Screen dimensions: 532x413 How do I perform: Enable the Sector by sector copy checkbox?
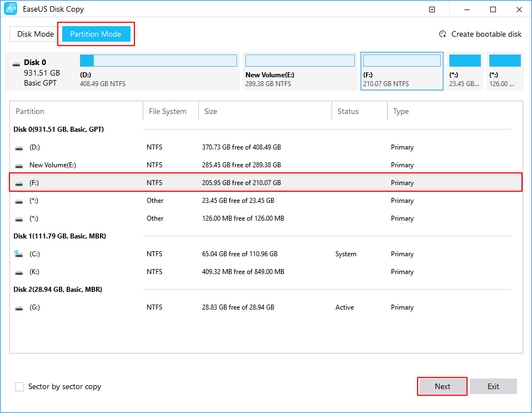point(19,386)
